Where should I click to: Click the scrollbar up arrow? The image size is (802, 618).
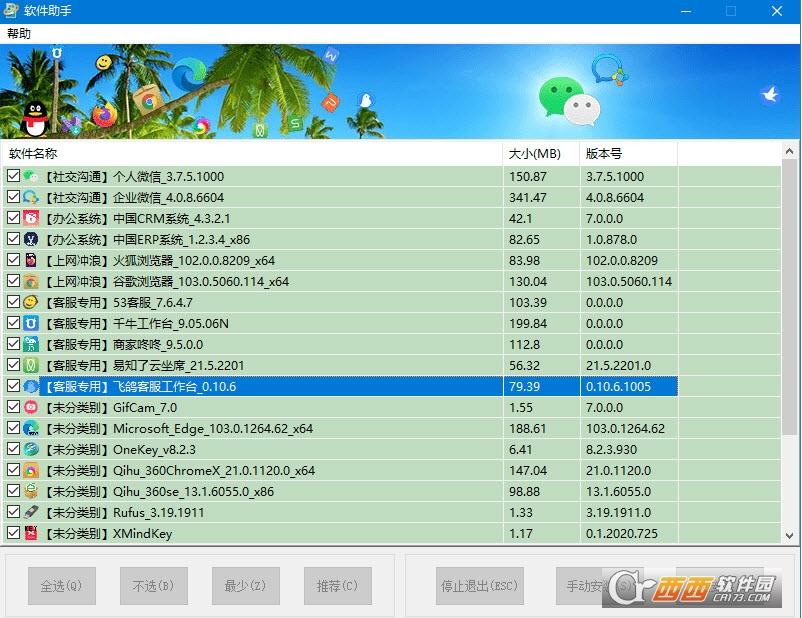coord(789,151)
